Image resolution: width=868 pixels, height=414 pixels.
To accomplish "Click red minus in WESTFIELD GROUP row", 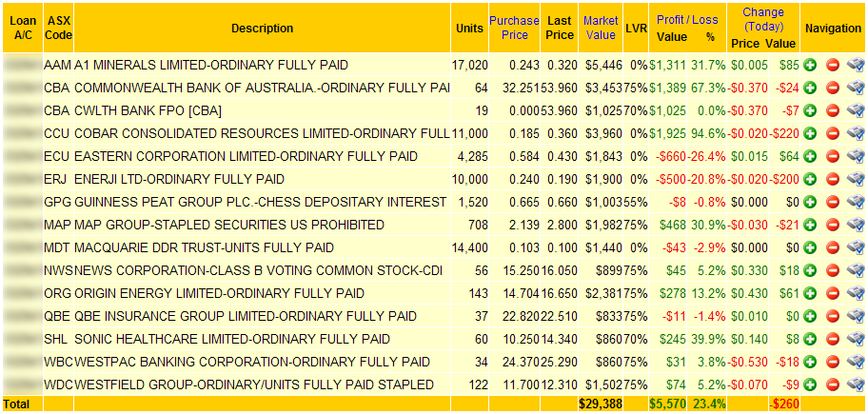I will 833,384.
